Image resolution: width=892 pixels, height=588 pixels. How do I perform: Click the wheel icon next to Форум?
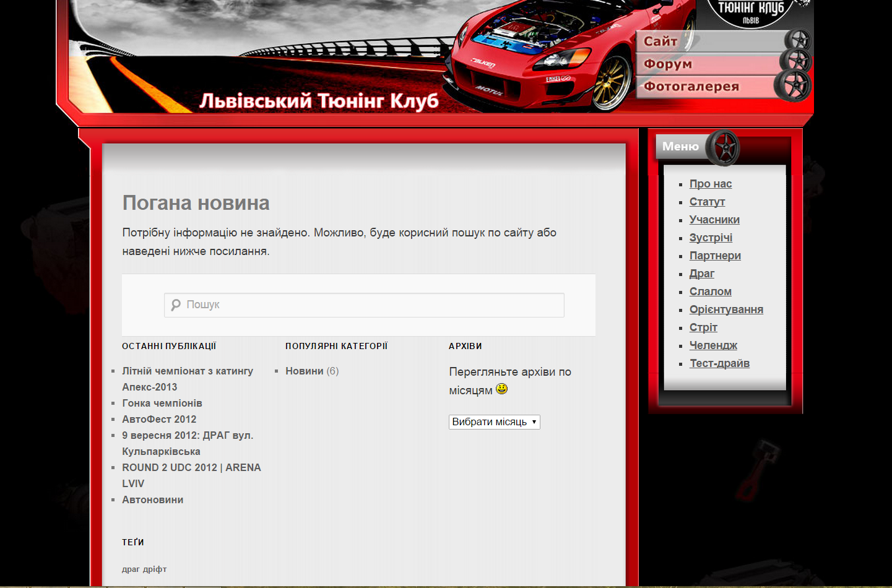pos(796,61)
